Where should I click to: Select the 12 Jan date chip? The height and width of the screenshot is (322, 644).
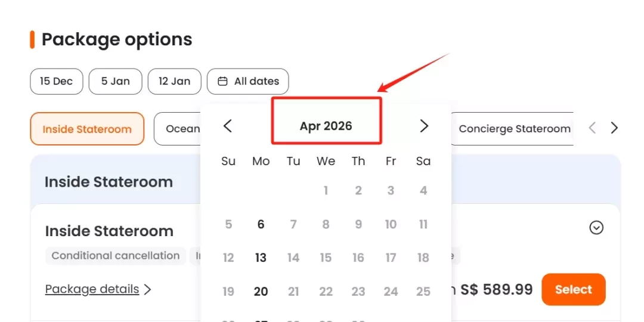tap(175, 81)
